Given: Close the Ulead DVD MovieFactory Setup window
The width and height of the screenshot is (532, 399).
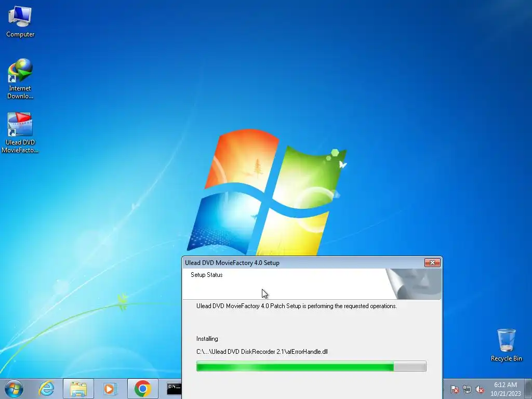Looking at the screenshot, I should (x=432, y=262).
